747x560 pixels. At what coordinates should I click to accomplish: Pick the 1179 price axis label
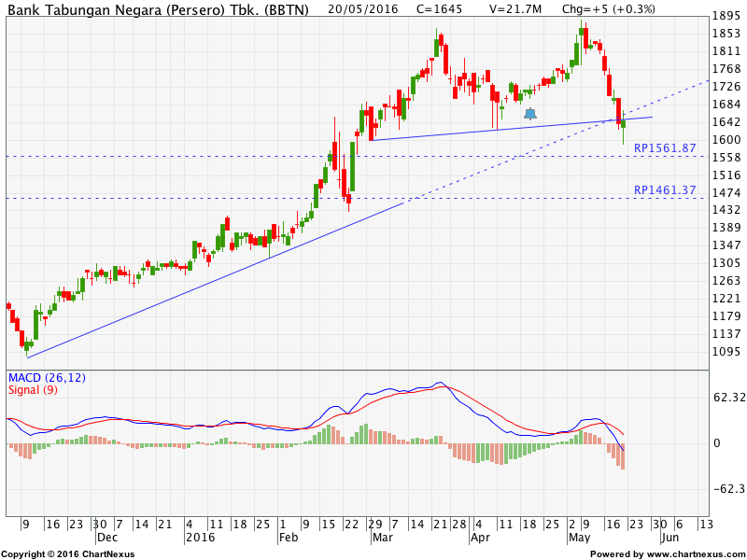[x=726, y=315]
